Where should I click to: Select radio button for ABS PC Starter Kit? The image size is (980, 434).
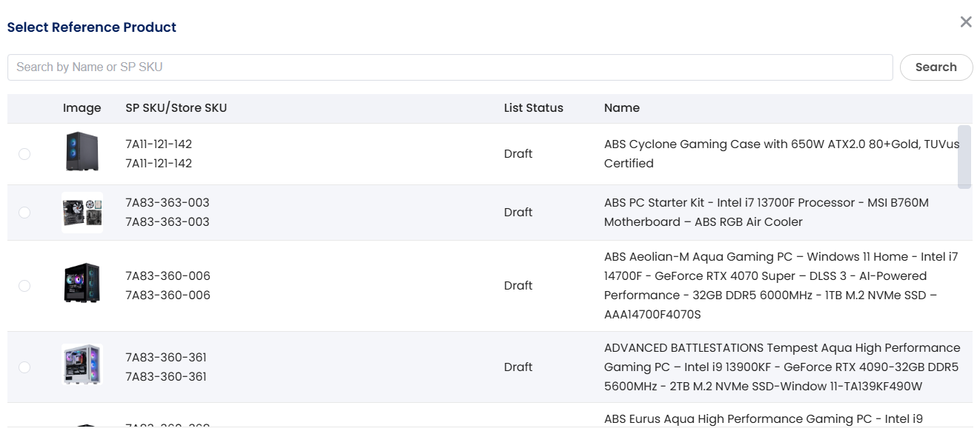click(x=24, y=213)
